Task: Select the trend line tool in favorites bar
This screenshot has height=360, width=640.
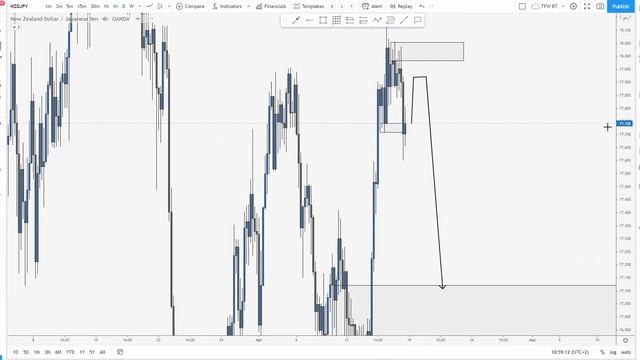Action: [296, 20]
